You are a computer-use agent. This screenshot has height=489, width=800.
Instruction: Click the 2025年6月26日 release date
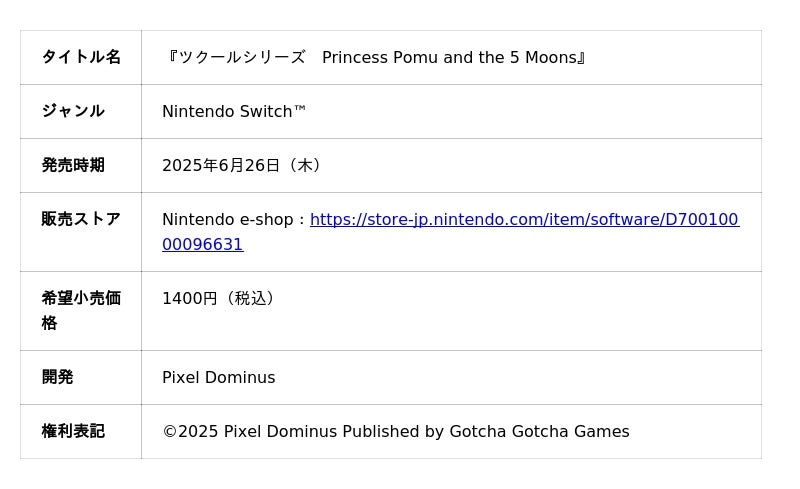coord(221,166)
